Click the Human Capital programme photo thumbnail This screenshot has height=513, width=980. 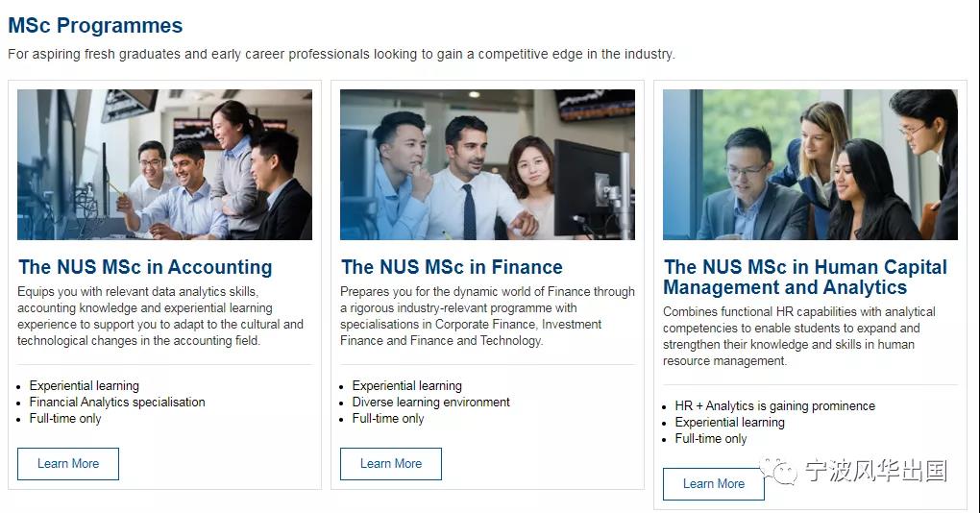point(810,164)
